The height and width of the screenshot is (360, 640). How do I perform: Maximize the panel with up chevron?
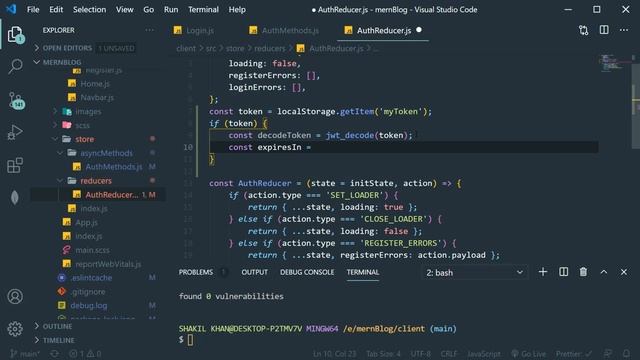point(604,272)
